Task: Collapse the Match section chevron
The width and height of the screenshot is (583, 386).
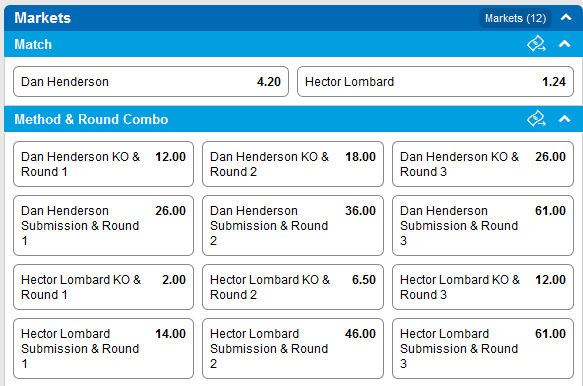Action: (x=564, y=44)
